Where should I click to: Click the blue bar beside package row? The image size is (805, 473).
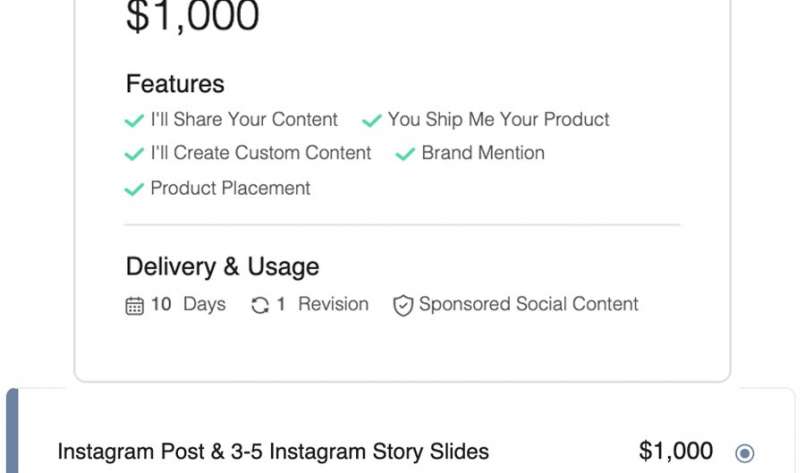pos(12,431)
